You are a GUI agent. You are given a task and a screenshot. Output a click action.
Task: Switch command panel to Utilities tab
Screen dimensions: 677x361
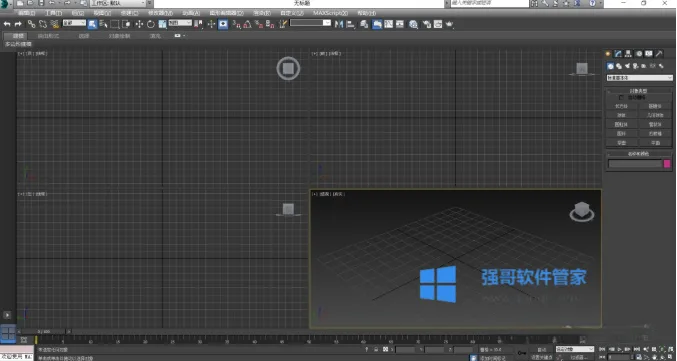(659, 54)
